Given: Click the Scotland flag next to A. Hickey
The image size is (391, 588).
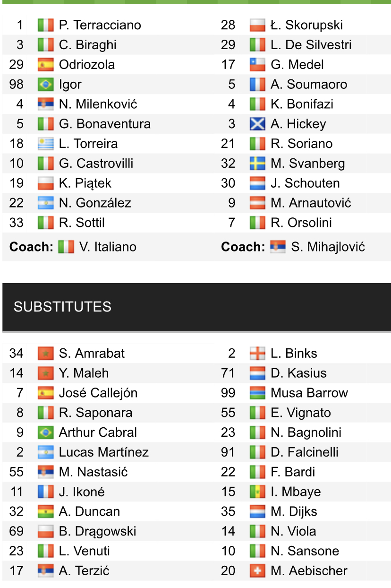Looking at the screenshot, I should click(x=257, y=124).
